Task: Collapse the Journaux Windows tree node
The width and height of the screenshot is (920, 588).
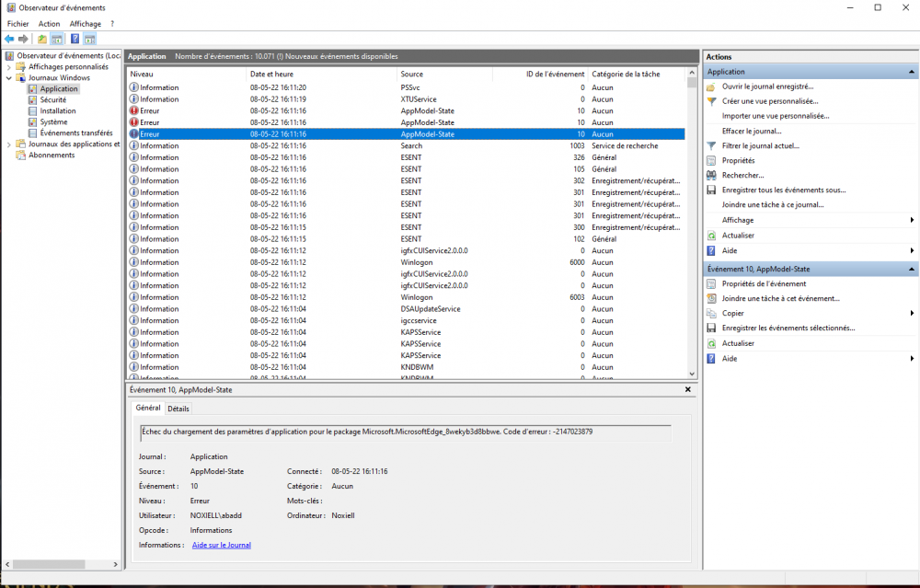Action: (x=9, y=78)
